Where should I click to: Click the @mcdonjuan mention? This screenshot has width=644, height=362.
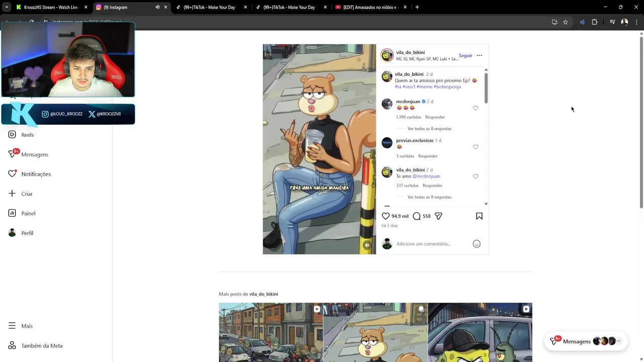click(x=426, y=176)
